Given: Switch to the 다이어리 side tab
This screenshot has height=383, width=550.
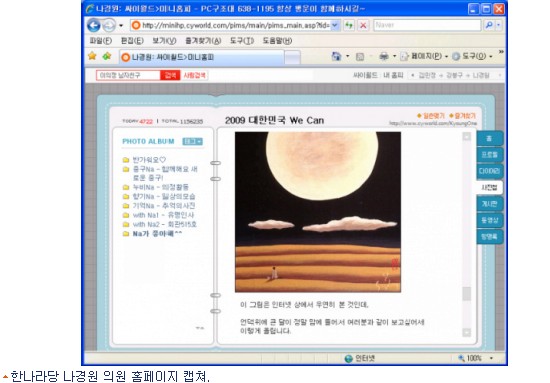Looking at the screenshot, I should tap(490, 171).
